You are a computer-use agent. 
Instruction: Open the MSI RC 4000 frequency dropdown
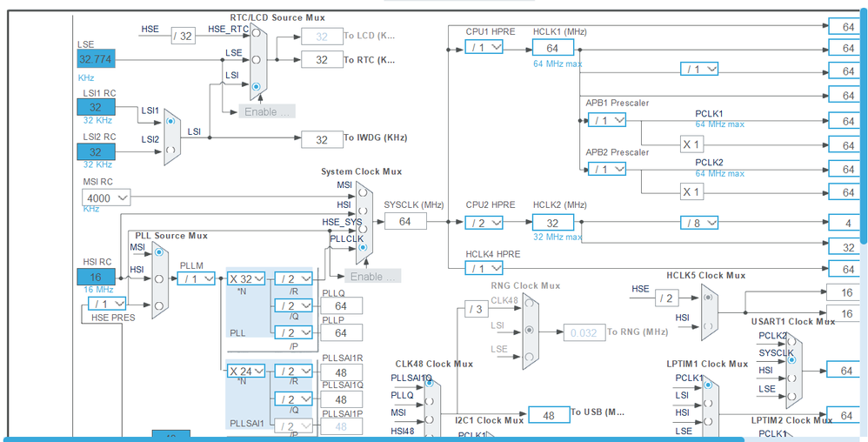coord(106,198)
